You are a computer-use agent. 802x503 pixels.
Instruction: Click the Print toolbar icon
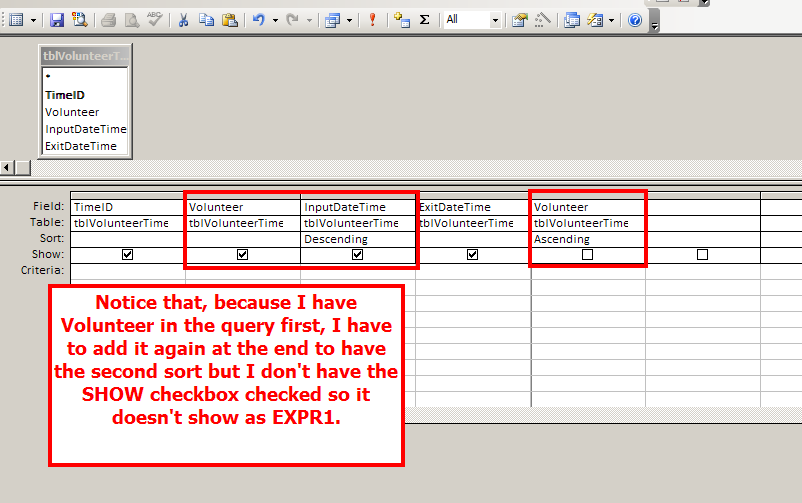(108, 20)
